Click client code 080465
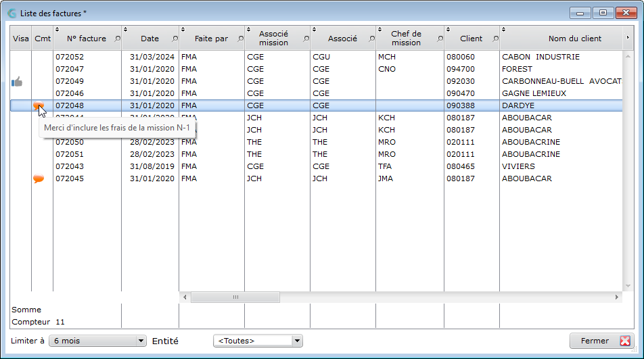This screenshot has height=359, width=644. click(x=461, y=166)
